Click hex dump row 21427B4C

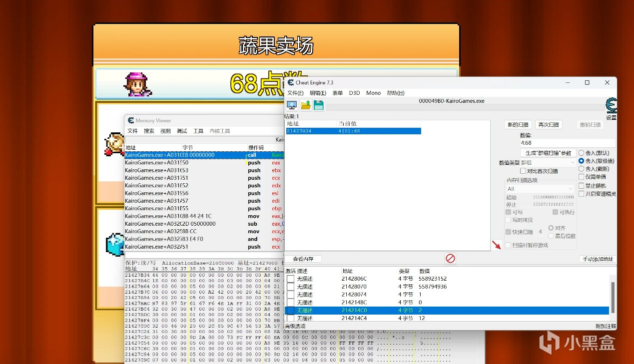coord(204,281)
